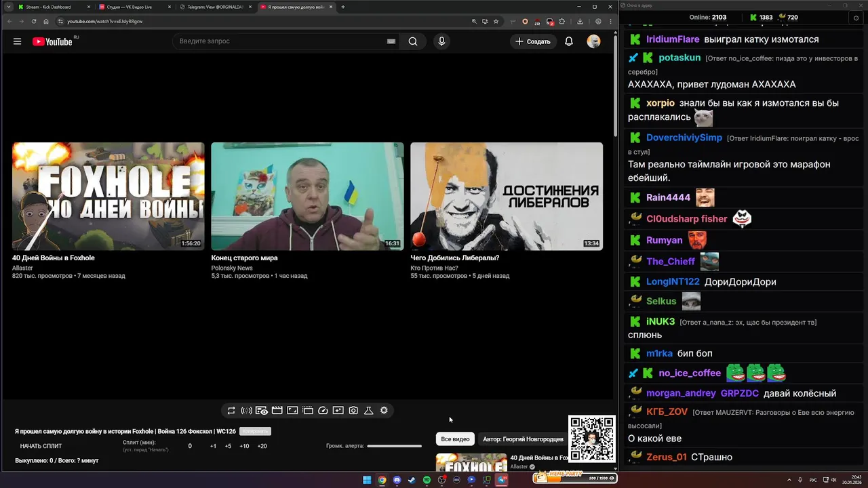Click the YouTube search magnifier button
868x488 pixels.
coord(413,41)
